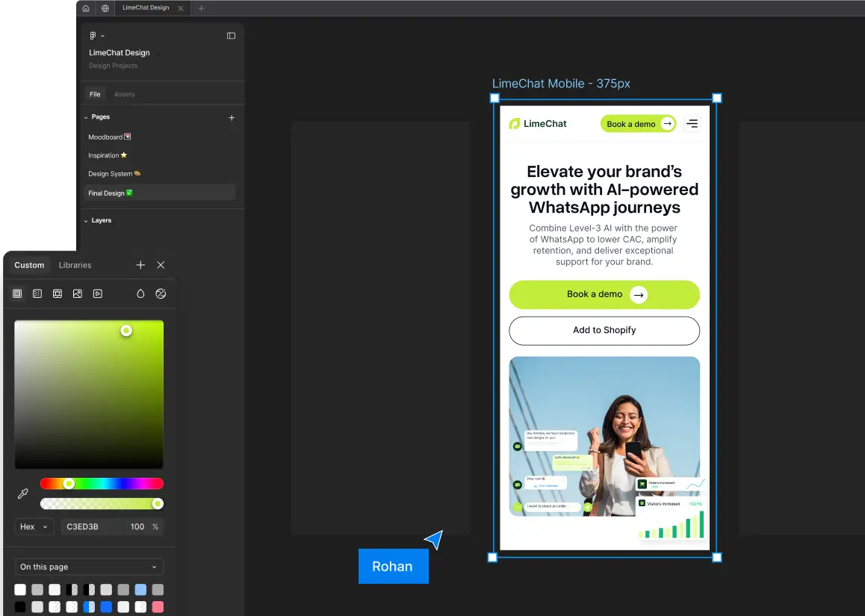This screenshot has height=616, width=865.
Task: Select the image fill type icon
Action: pyautogui.click(x=78, y=293)
